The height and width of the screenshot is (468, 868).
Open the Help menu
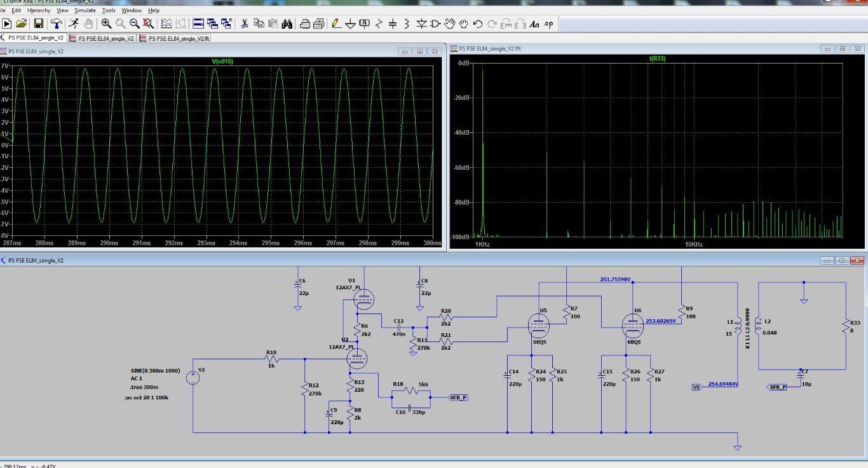point(154,10)
